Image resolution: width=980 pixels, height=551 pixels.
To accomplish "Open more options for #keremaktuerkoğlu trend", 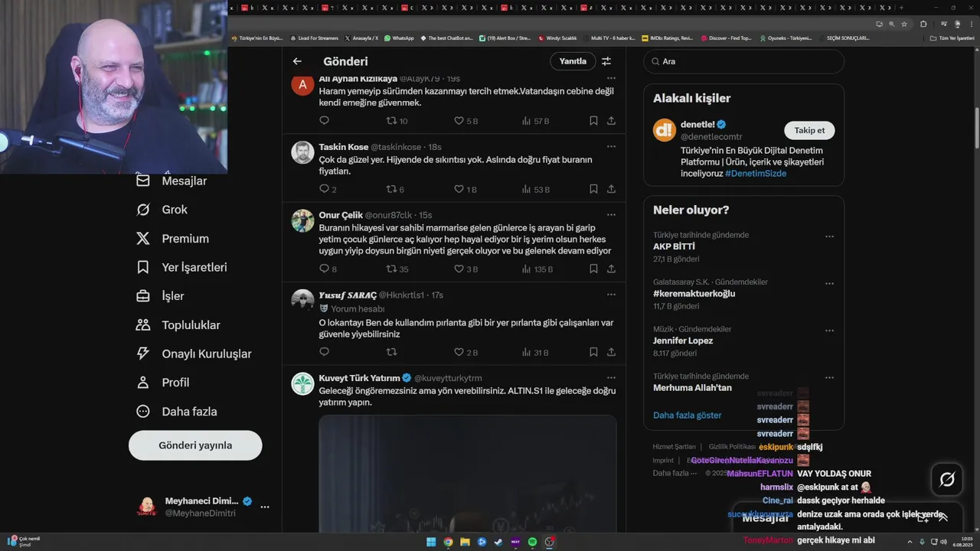I will coord(829,284).
